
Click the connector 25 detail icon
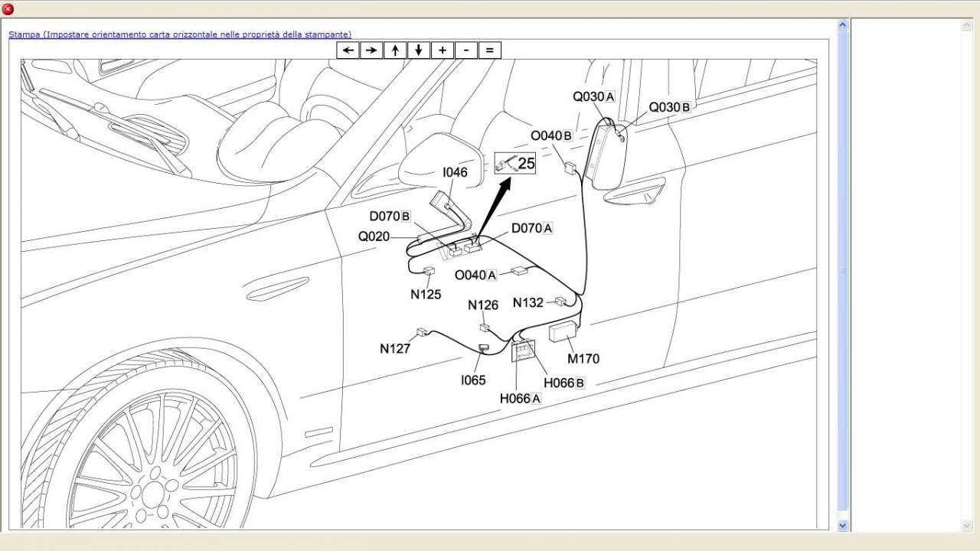(x=515, y=163)
